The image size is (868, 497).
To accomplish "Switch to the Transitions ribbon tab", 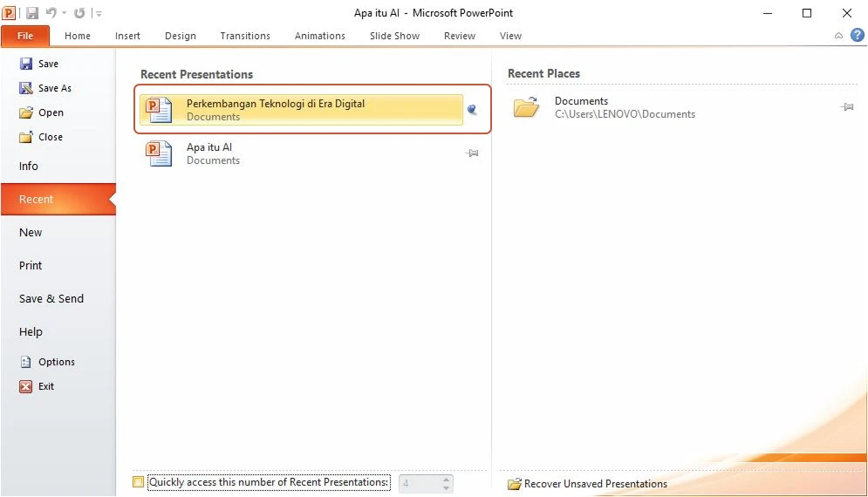I will click(245, 36).
